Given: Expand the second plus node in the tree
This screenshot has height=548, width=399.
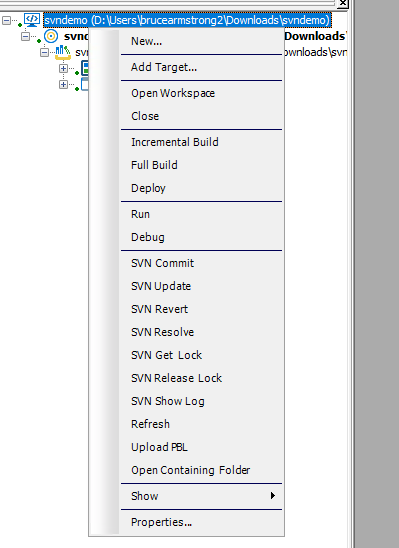Looking at the screenshot, I should (x=63, y=85).
